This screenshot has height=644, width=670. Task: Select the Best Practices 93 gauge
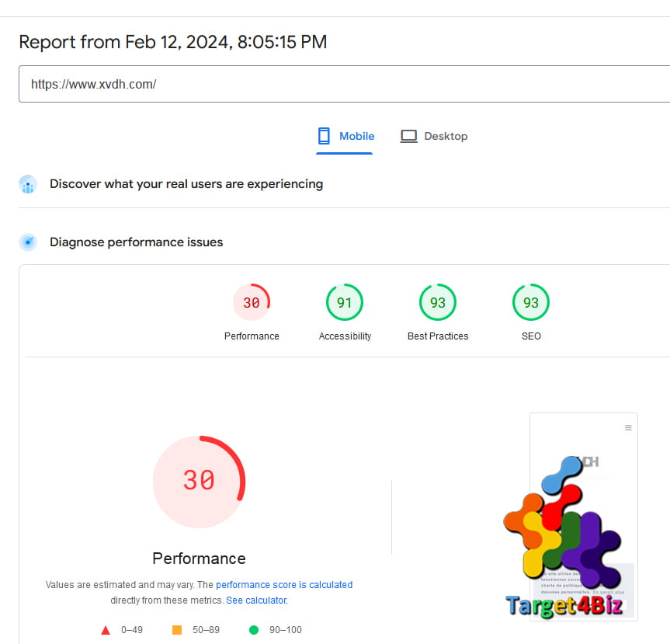click(438, 302)
